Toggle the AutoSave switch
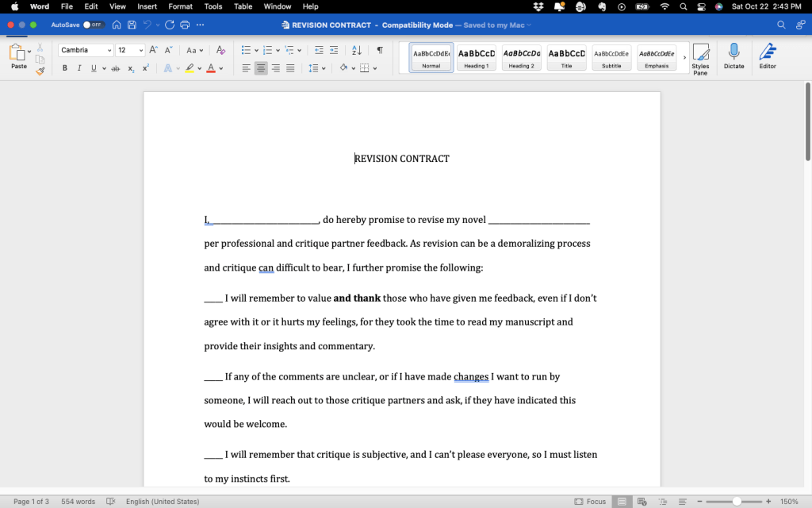The width and height of the screenshot is (812, 508). click(x=94, y=25)
